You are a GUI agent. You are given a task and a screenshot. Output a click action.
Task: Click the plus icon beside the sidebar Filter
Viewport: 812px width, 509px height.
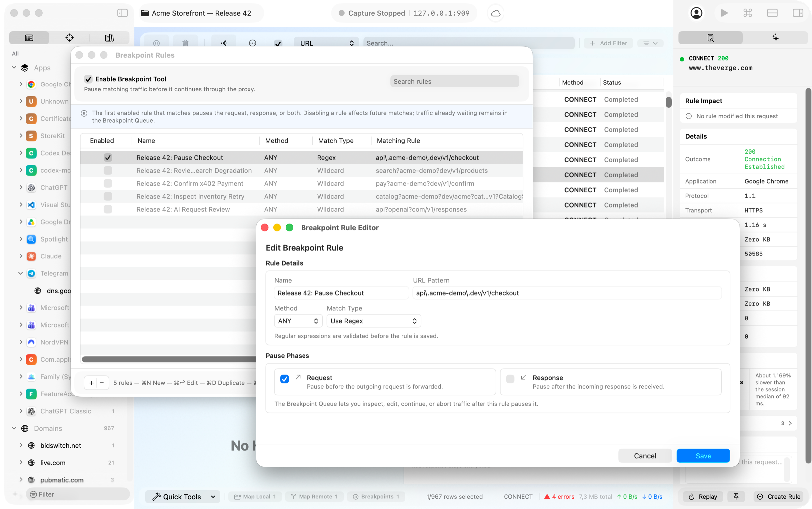pyautogui.click(x=15, y=494)
